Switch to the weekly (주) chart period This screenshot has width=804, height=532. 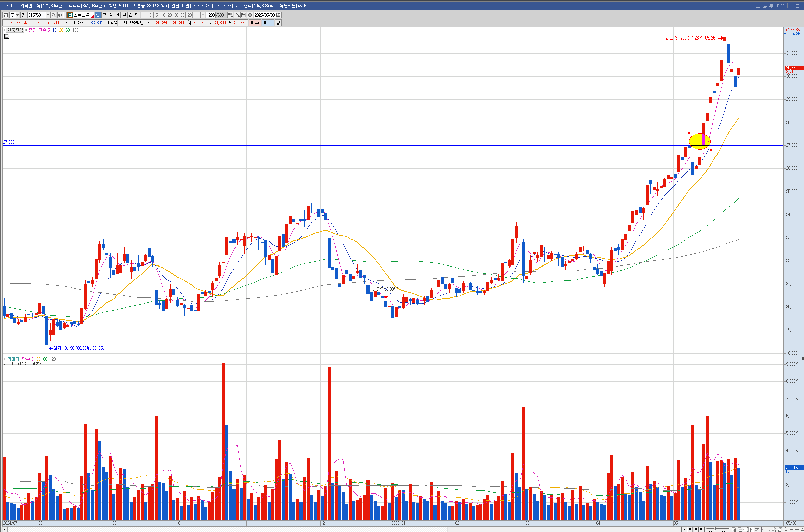click(104, 15)
